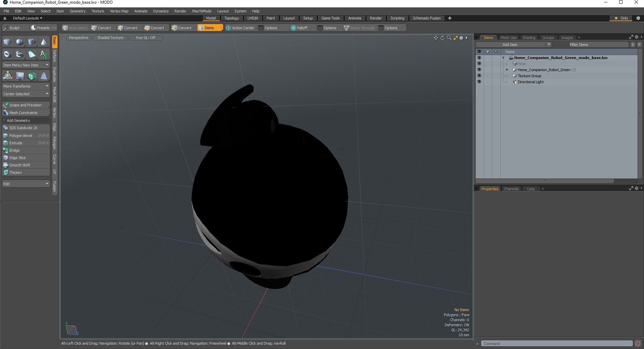Choose the text tool icon
This screenshot has width=644, height=349.
point(44,54)
